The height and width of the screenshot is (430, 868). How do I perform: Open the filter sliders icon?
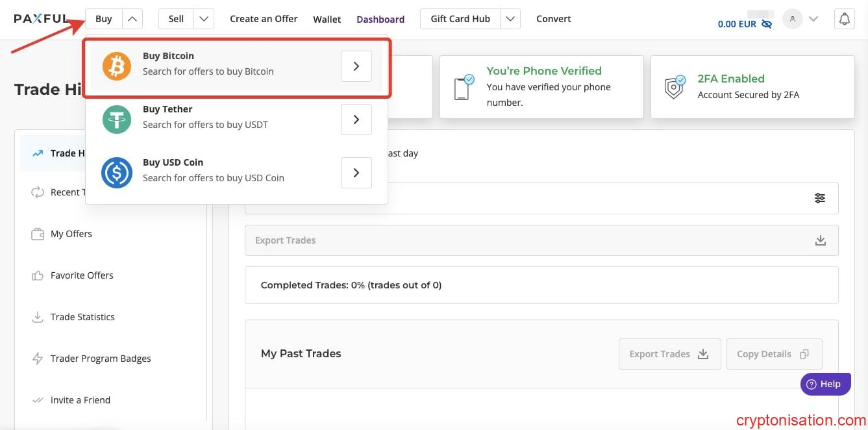820,198
